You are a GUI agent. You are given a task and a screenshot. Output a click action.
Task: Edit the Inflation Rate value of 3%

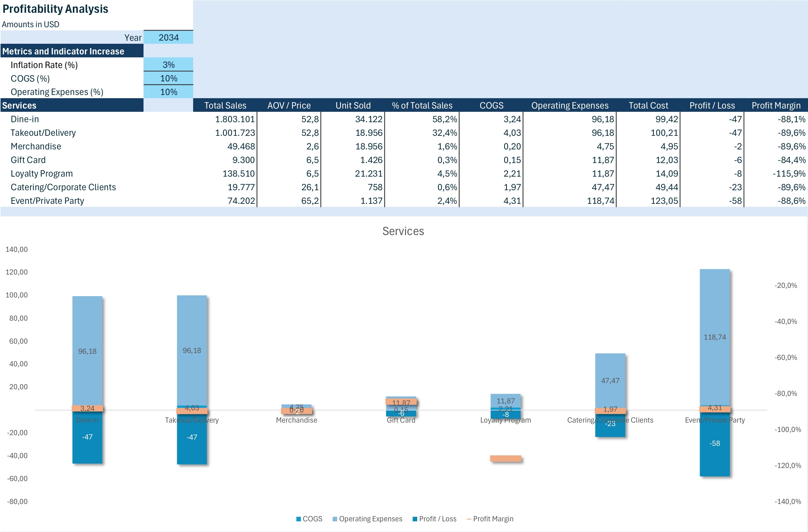coord(168,65)
